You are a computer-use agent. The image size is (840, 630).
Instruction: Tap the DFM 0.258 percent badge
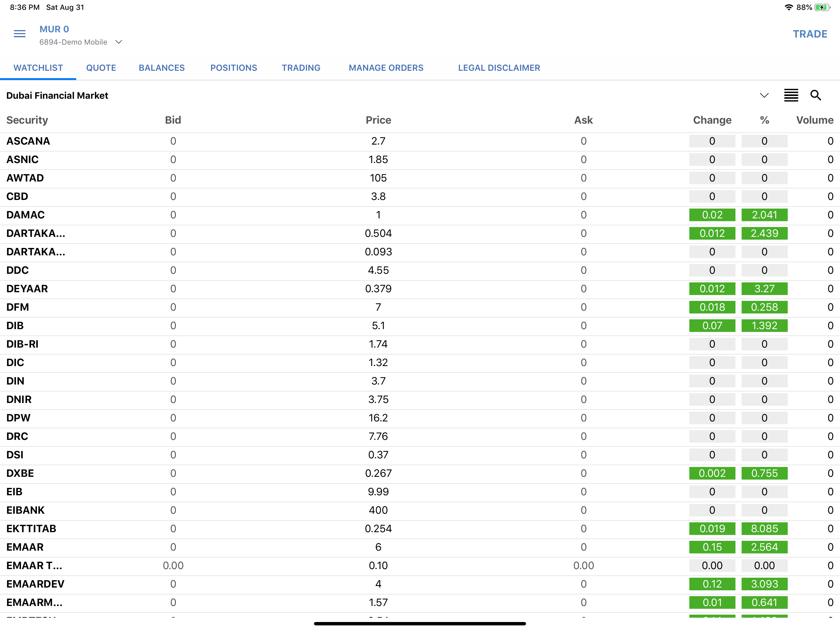coord(764,307)
